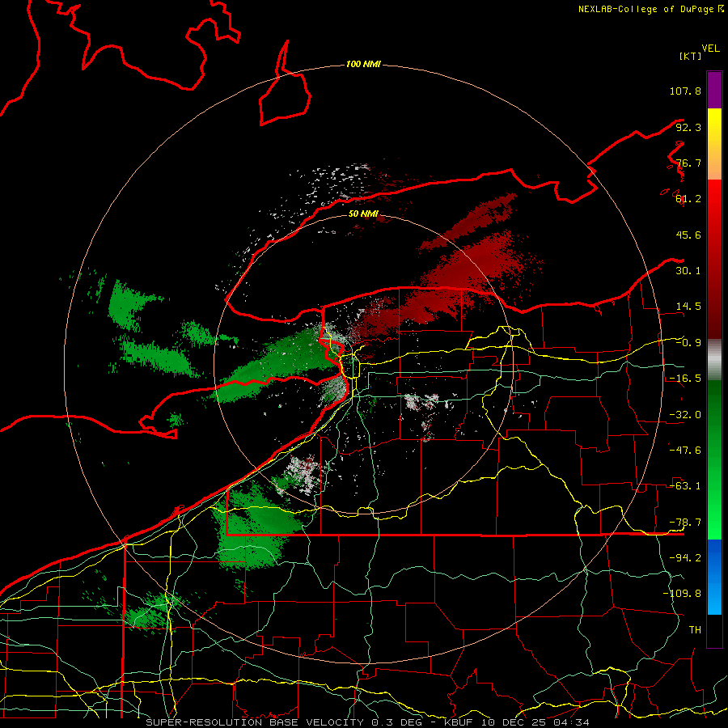Pick the purple segment atop the color bar
728x728 pixels.
pyautogui.click(x=714, y=90)
